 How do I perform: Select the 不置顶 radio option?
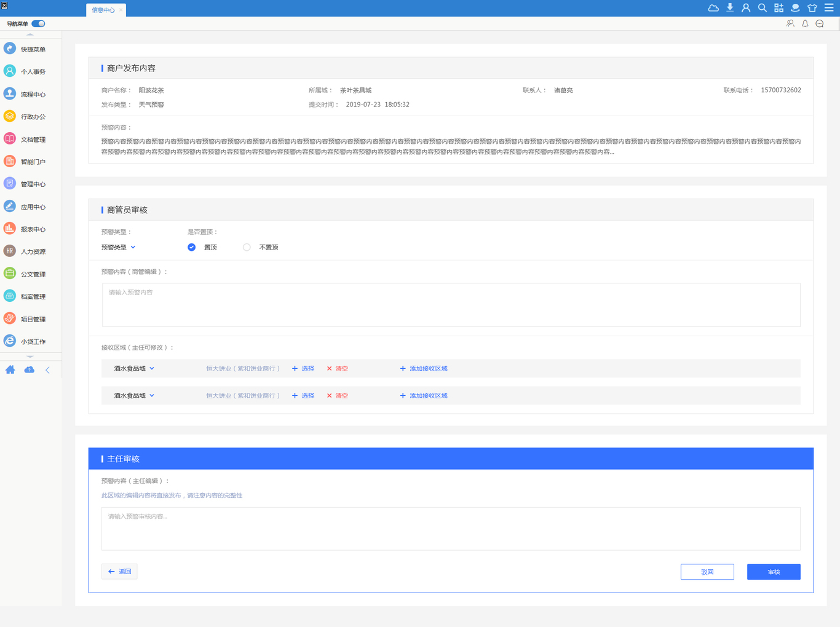247,247
